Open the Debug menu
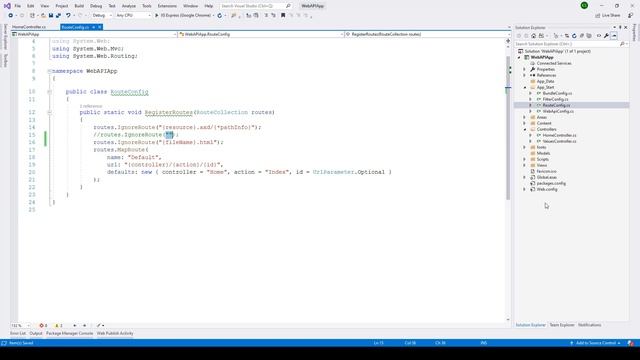 point(96,6)
